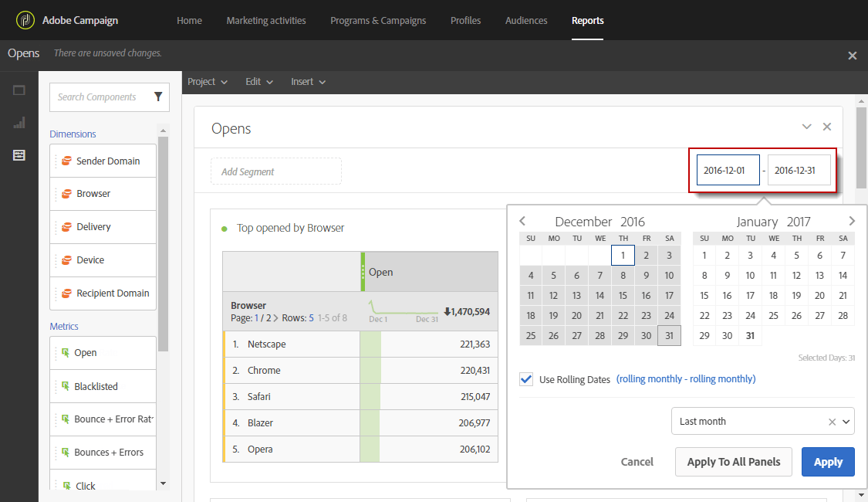This screenshot has height=502, width=868.
Task: Enable the Use Rolling Dates checkbox
Action: (x=526, y=379)
